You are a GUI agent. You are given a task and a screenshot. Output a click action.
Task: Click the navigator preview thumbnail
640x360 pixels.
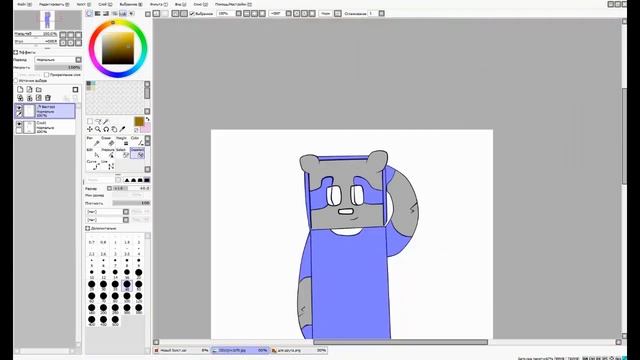47,20
